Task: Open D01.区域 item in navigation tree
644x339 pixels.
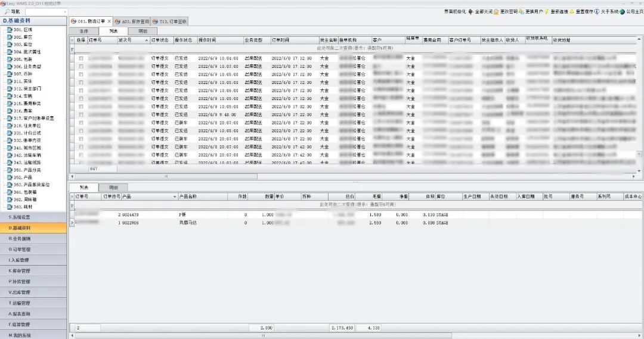Action: 23,29
